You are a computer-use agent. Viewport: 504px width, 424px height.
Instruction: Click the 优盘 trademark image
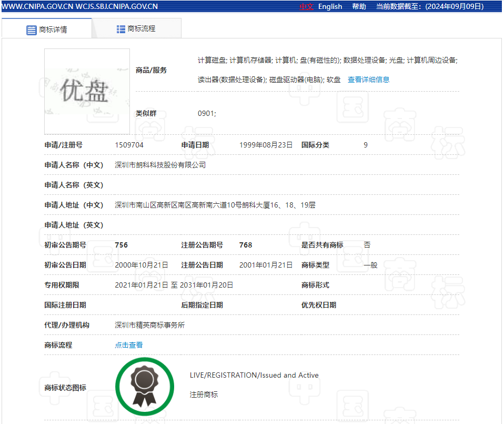click(x=86, y=91)
